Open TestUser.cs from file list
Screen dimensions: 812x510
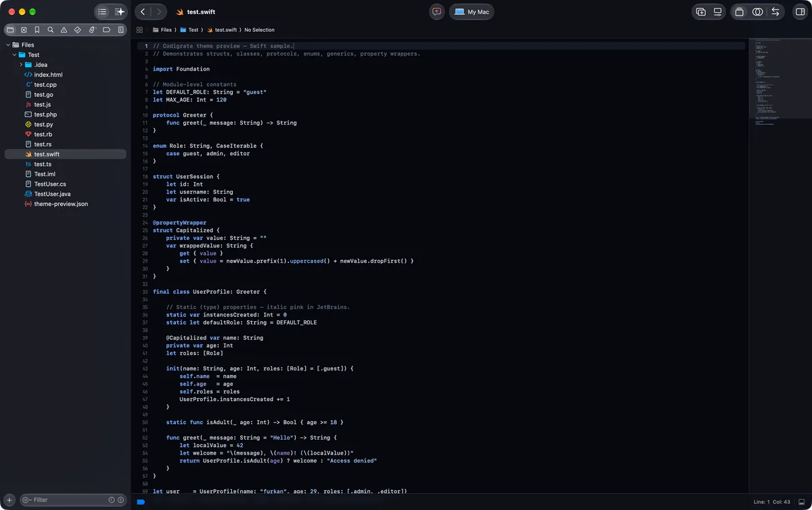(50, 184)
